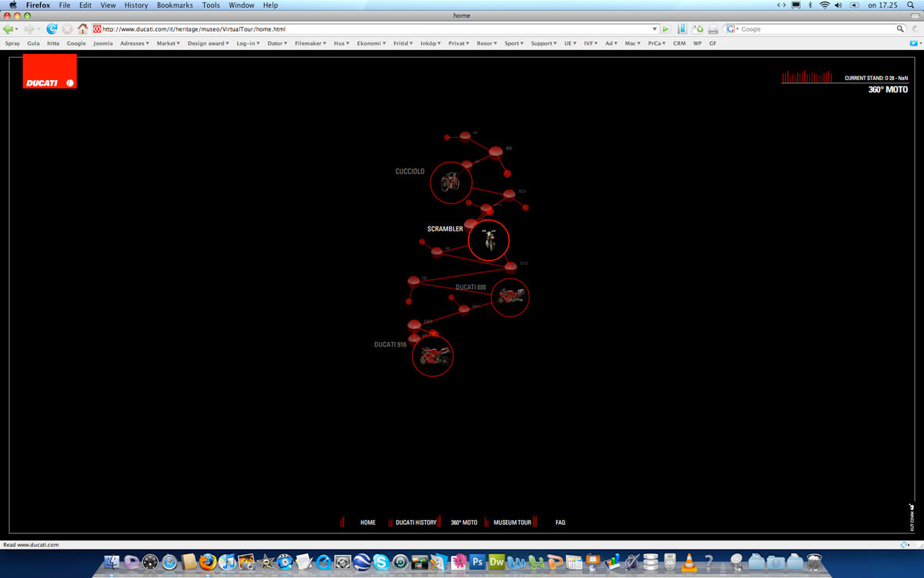Open the search engine chooser next to Google
The width and height of the screenshot is (924, 578).
[x=732, y=29]
